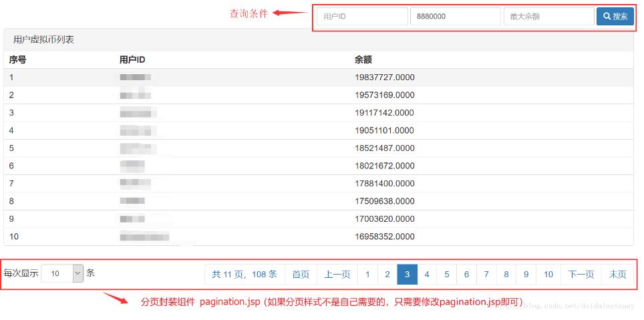Image resolution: width=644 pixels, height=320 pixels.
Task: Click current page 3 button
Action: tap(407, 274)
